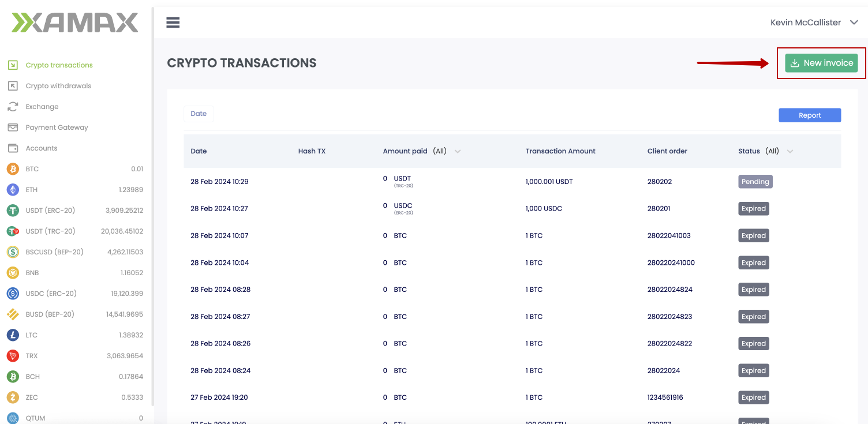Click the Pending status badge for order 280202
Viewport: 868px width, 424px height.
coord(755,182)
